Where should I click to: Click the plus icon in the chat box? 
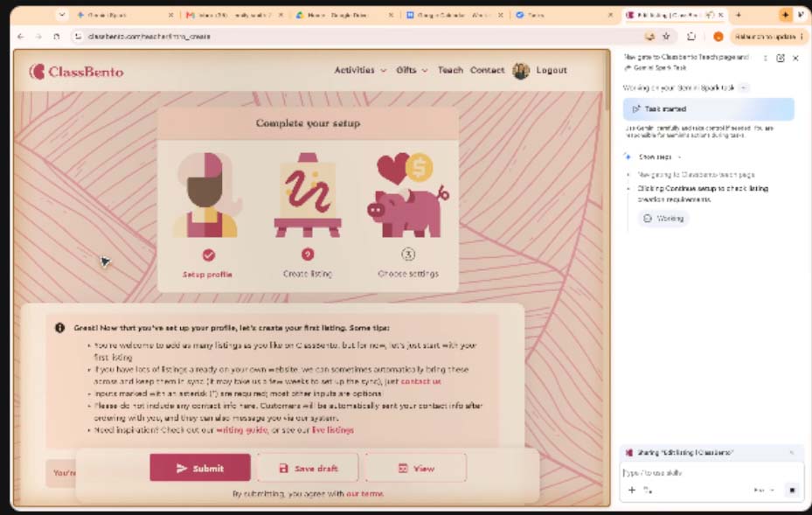632,490
